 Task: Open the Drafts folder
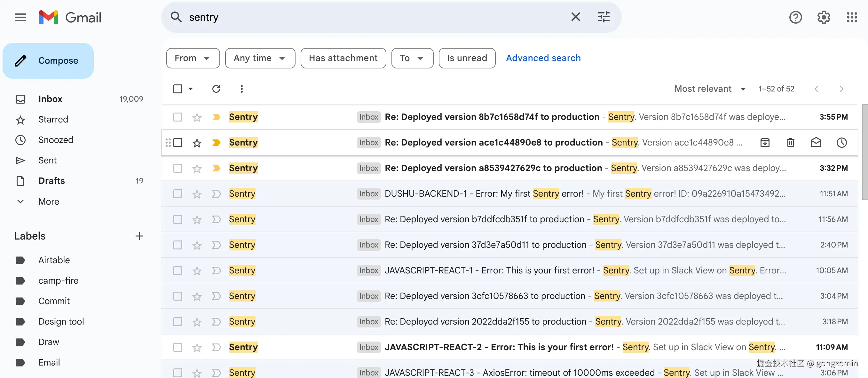51,181
